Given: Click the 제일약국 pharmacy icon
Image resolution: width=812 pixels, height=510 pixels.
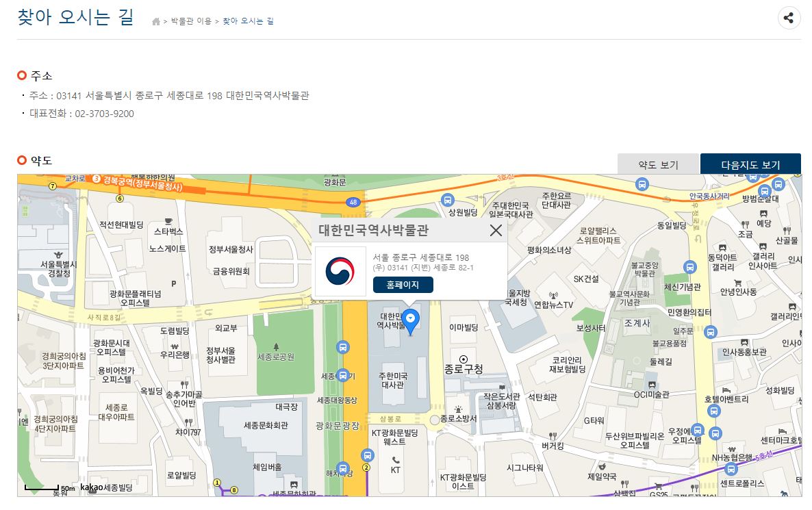Looking at the screenshot, I should (602, 466).
